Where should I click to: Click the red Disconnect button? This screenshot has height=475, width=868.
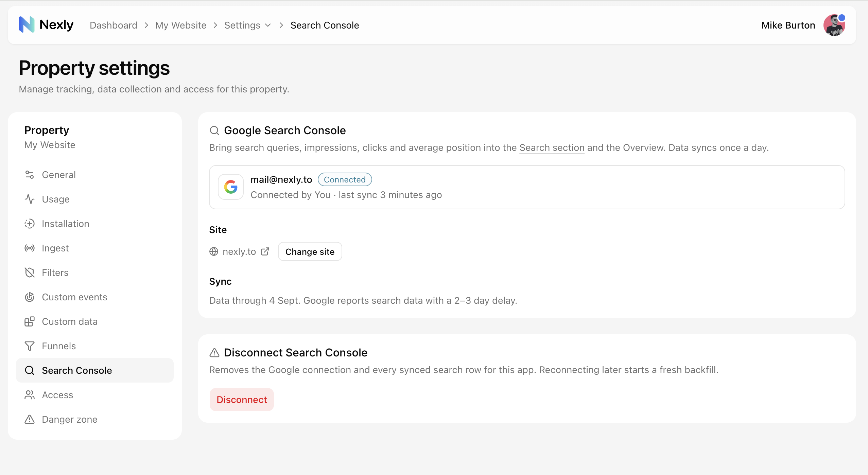[x=242, y=400]
